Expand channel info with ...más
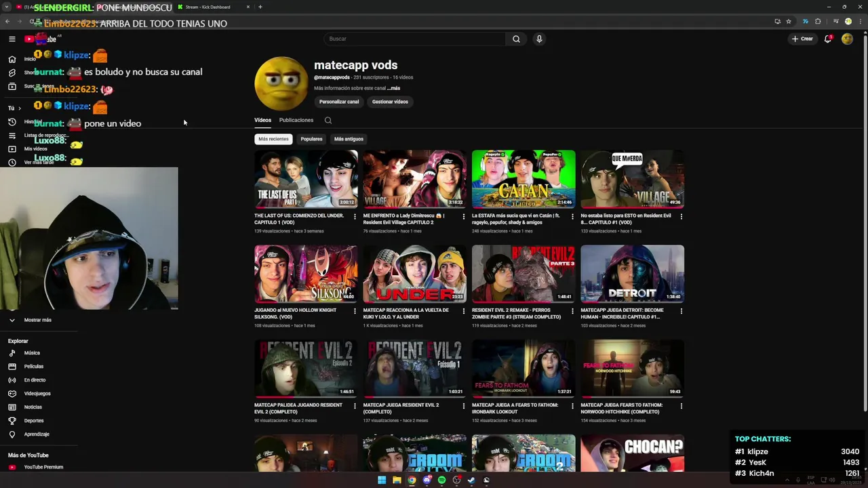 (x=394, y=88)
